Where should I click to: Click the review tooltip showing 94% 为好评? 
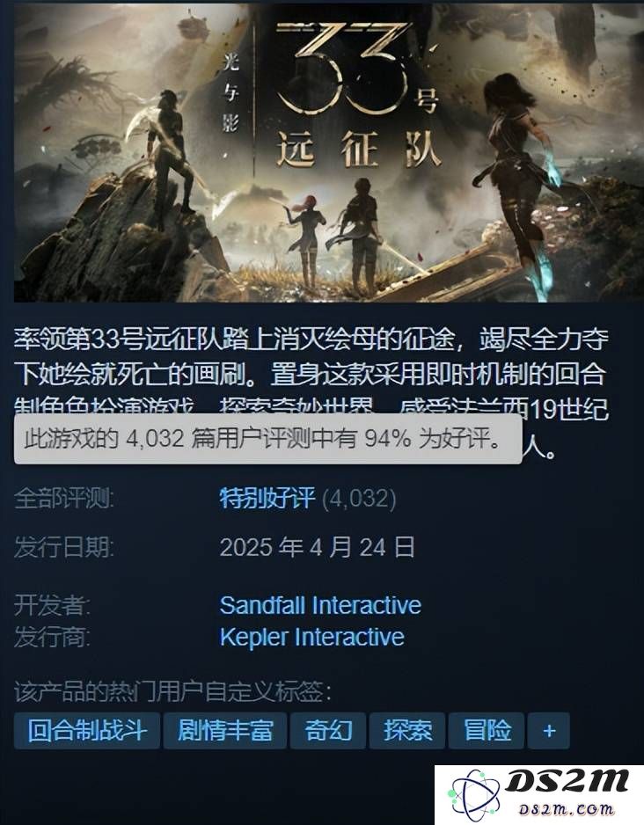pyautogui.click(x=267, y=439)
